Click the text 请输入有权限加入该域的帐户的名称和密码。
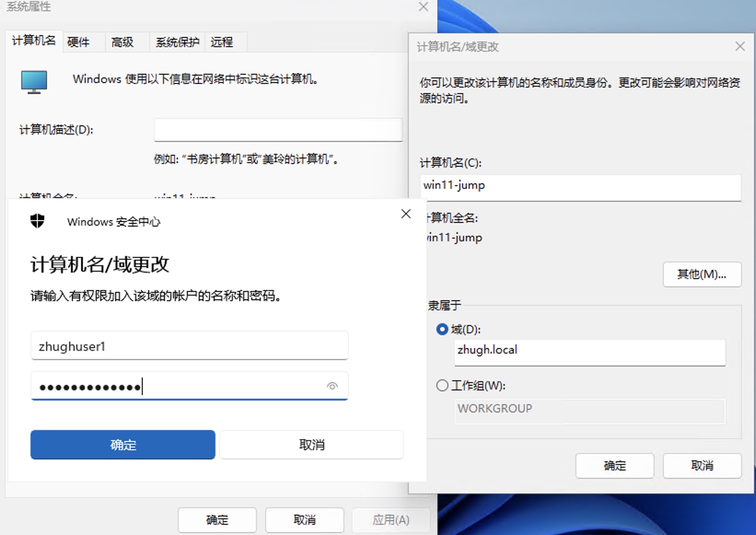Image resolution: width=756 pixels, height=535 pixels. click(x=156, y=296)
